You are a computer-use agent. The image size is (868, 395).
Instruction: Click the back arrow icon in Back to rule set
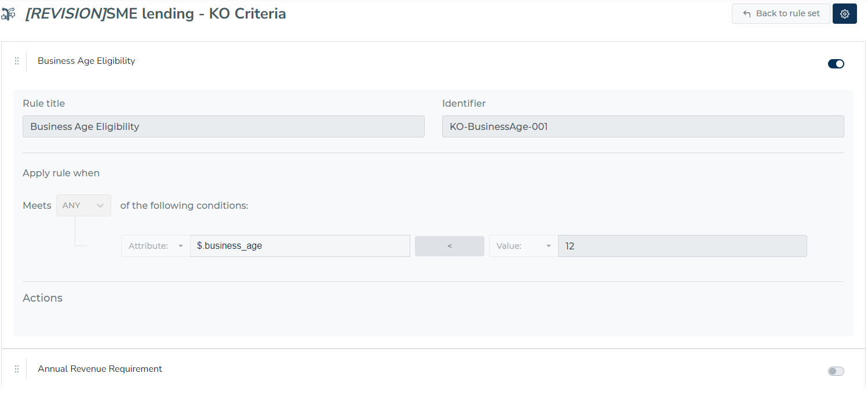747,14
